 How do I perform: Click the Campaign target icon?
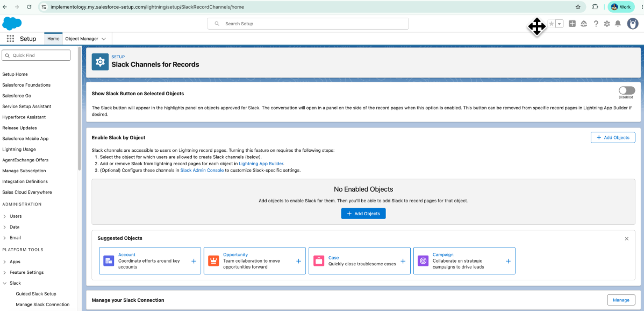[423, 260]
